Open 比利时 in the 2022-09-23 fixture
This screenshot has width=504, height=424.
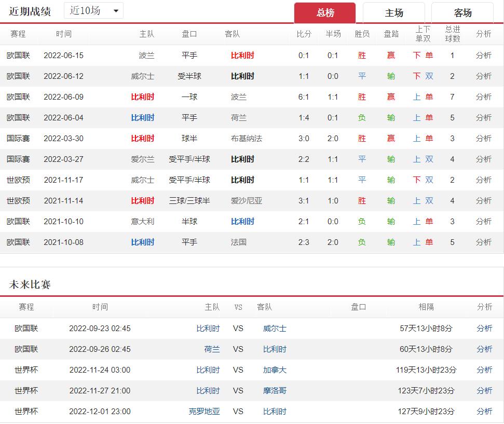(208, 328)
